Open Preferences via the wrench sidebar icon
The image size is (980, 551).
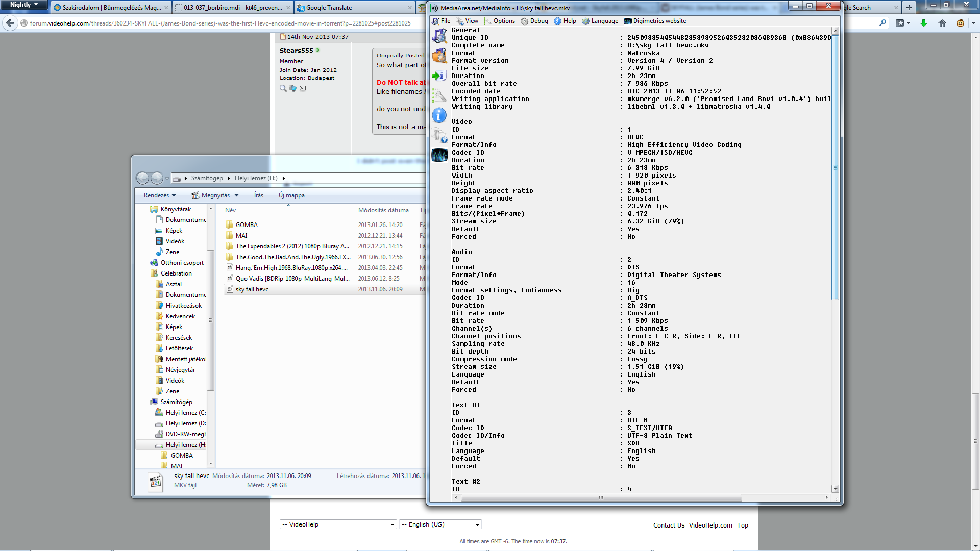coord(439,95)
